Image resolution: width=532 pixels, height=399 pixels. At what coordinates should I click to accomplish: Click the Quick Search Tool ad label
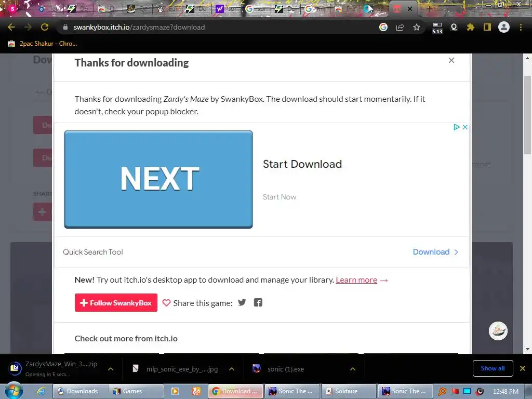coord(93,252)
